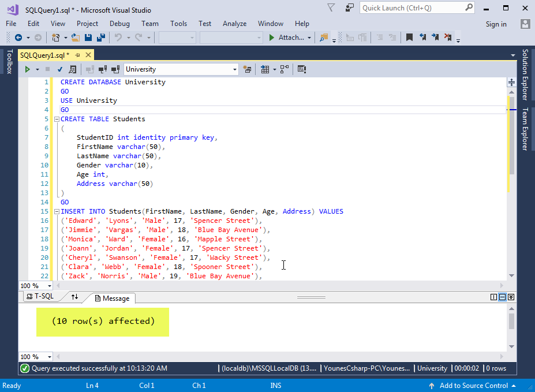Send query results to grid
Viewport: 535px width, 392px height.
tap(265, 69)
